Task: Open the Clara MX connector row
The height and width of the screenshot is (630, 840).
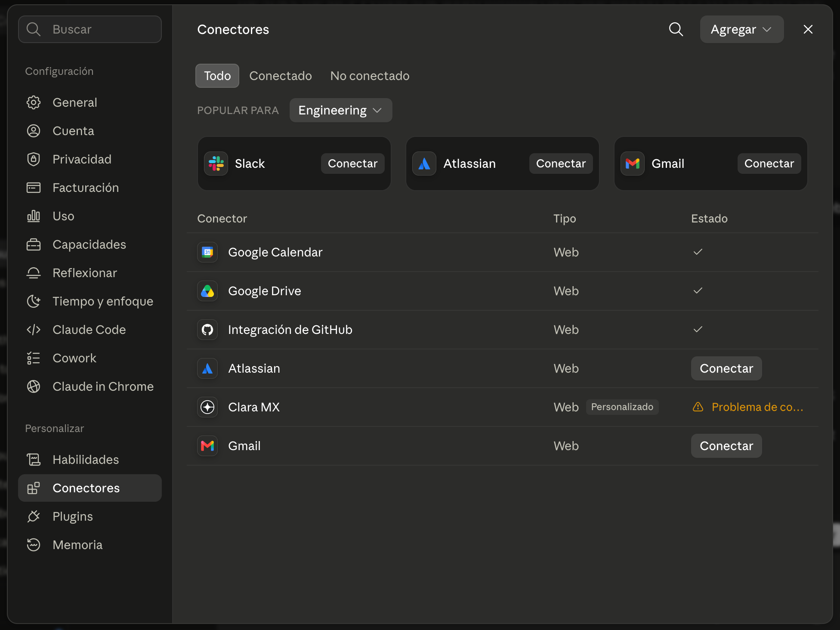Action: [x=503, y=407]
